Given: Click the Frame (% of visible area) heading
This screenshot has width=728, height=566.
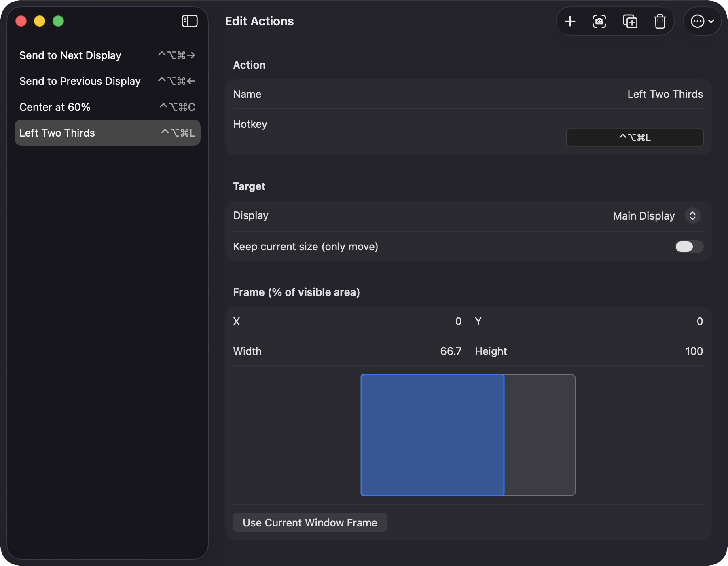Looking at the screenshot, I should tap(296, 292).
